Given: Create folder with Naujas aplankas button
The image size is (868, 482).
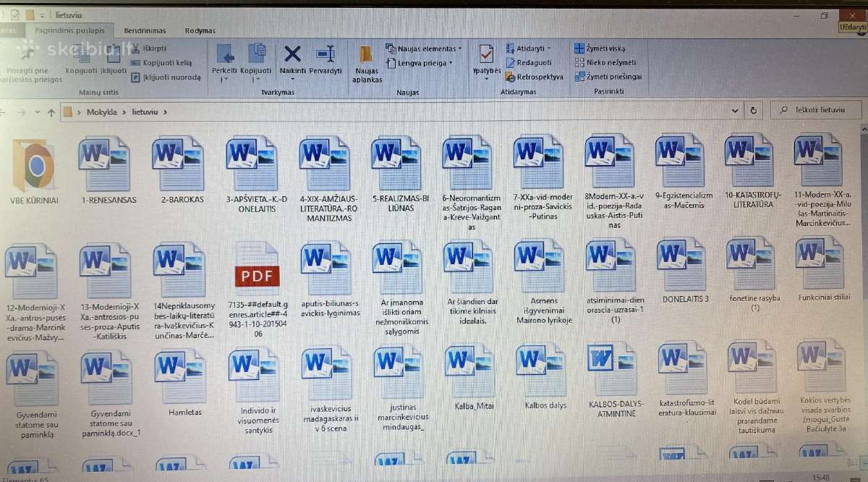Looking at the screenshot, I should pos(367,64).
